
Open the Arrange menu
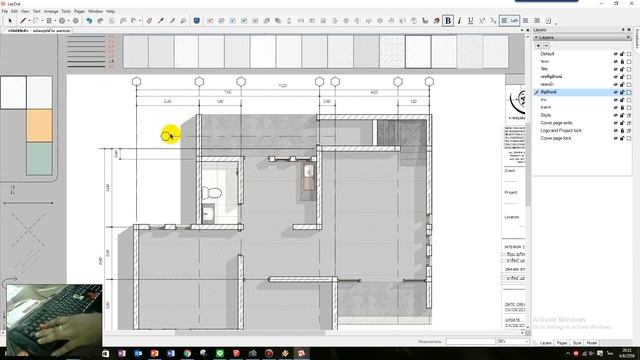coord(51,11)
